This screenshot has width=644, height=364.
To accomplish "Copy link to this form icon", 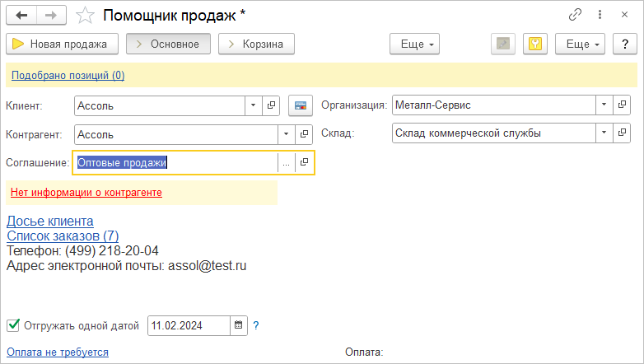I will click(575, 16).
